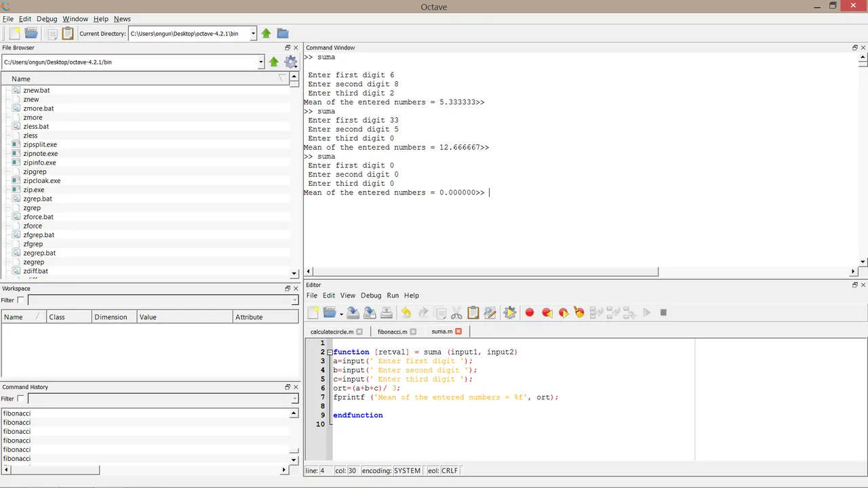Click Paste icon in main toolbar
868x488 pixels.
(68, 33)
